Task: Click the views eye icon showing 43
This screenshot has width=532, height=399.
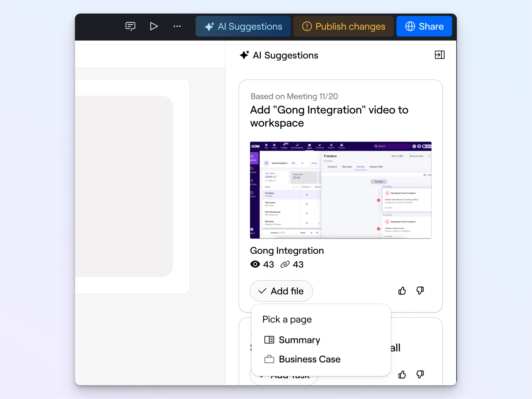Action: click(x=255, y=264)
